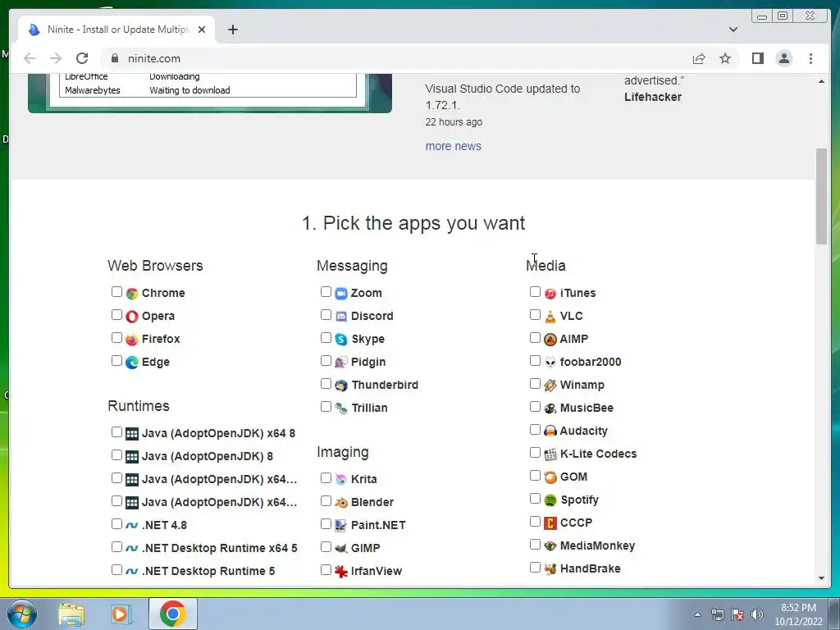Viewport: 840px width, 630px height.
Task: Open the tab search dropdown arrow
Action: click(733, 30)
